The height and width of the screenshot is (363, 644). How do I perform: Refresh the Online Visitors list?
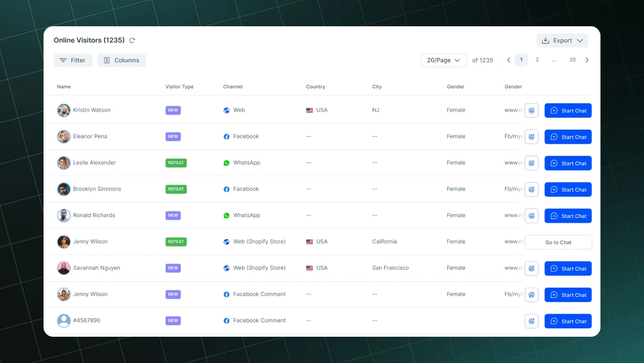pos(132,40)
